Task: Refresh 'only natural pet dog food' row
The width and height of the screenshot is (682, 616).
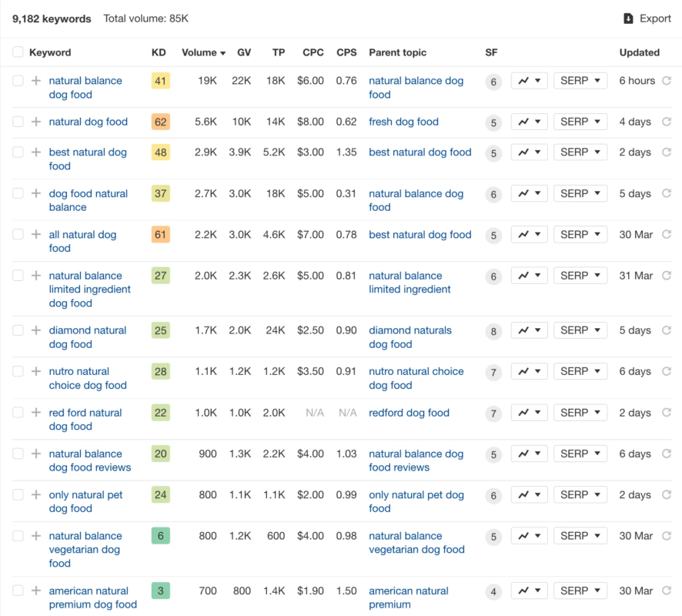Action: tap(667, 494)
